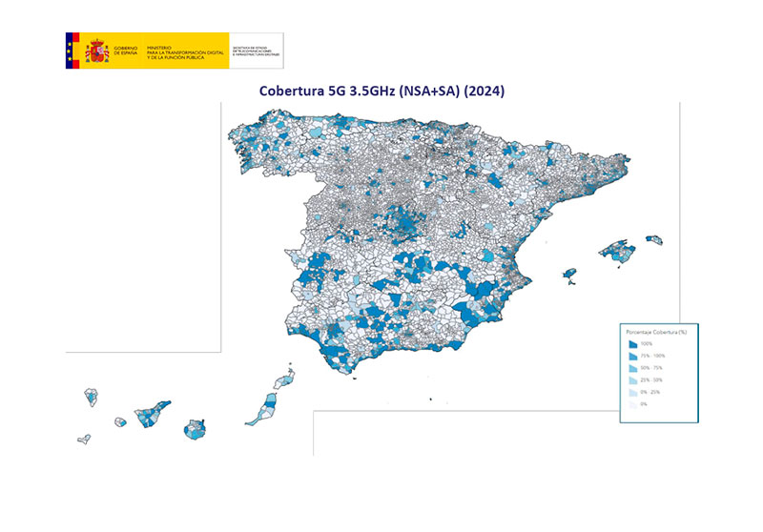
Task: Click La Palma island in Canary inset
Action: [92, 397]
